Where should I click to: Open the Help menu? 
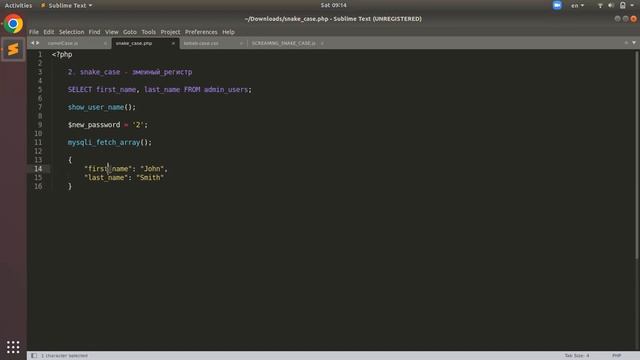[228, 32]
